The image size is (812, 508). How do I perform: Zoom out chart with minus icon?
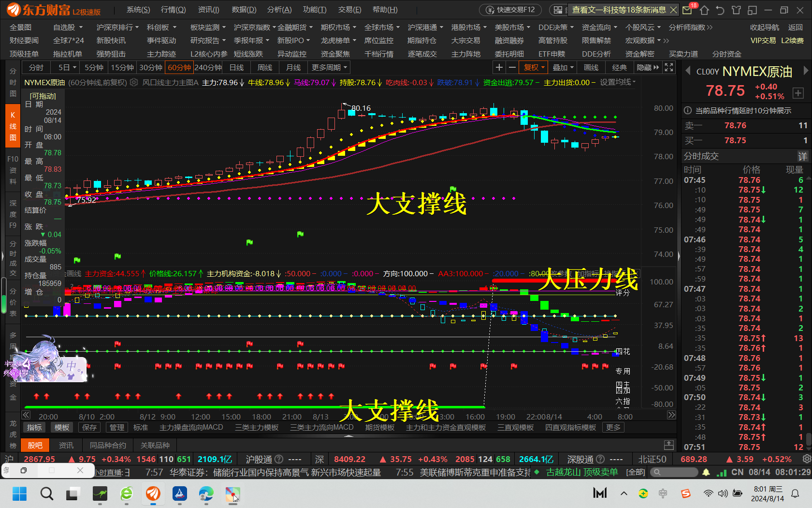512,67
